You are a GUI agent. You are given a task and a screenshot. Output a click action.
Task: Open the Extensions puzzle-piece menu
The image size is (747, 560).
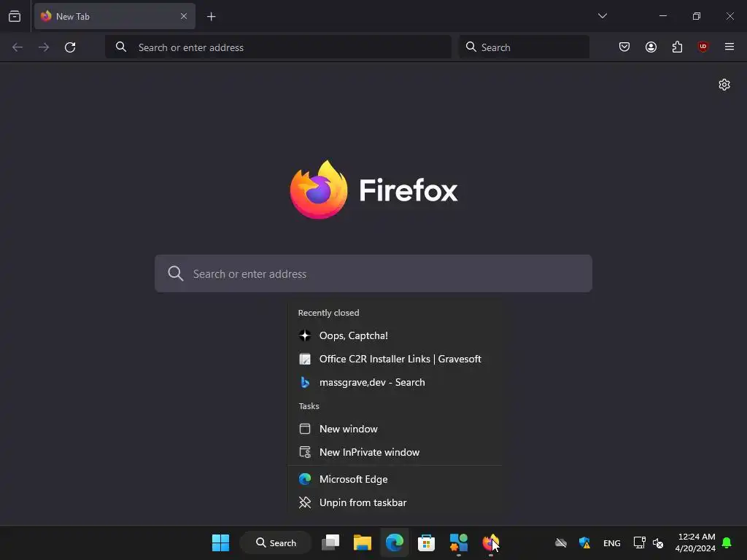pyautogui.click(x=677, y=47)
